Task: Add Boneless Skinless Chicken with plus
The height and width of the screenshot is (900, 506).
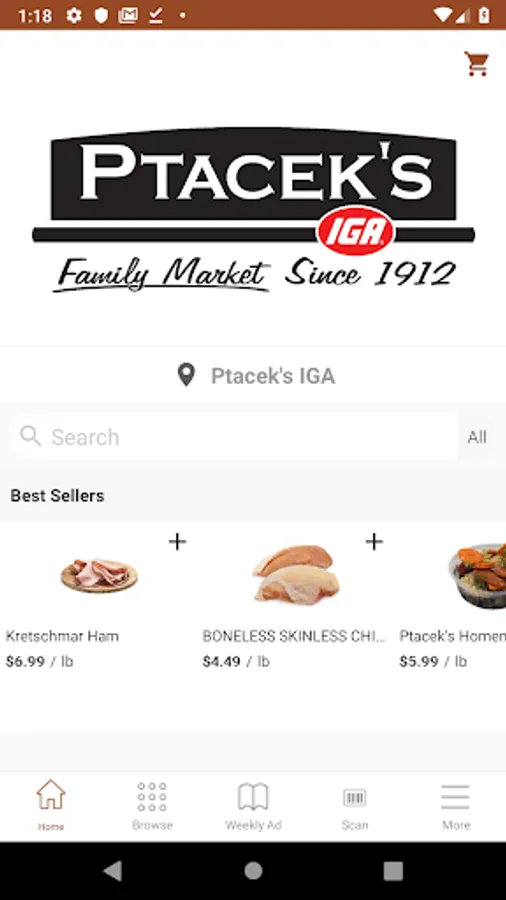Action: coord(374,542)
